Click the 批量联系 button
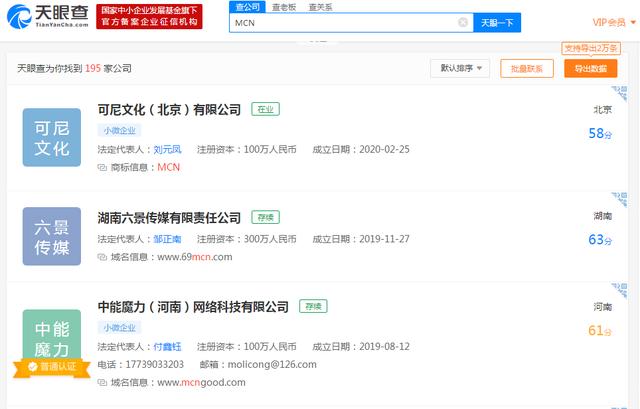This screenshot has height=409, width=640. coord(527,69)
